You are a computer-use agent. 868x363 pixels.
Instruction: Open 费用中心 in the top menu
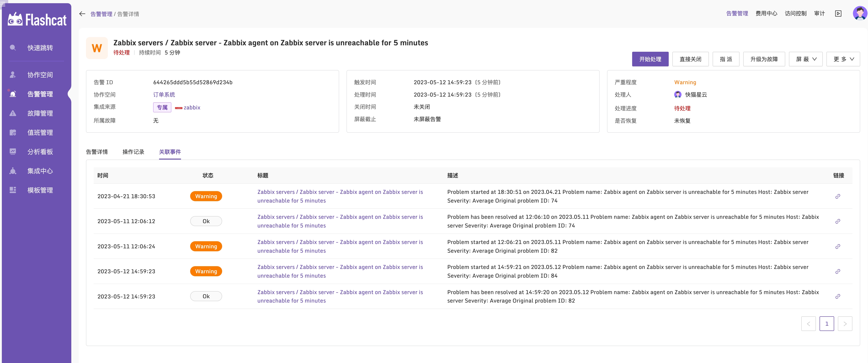766,14
